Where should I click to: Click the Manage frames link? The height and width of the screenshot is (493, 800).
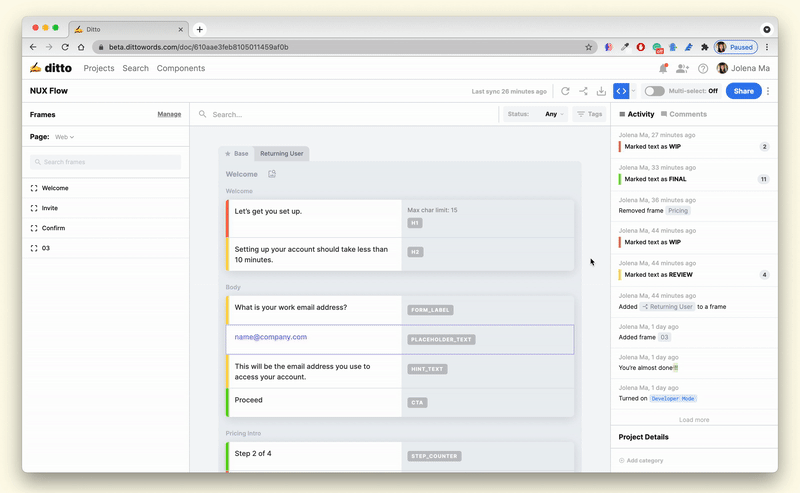(169, 114)
